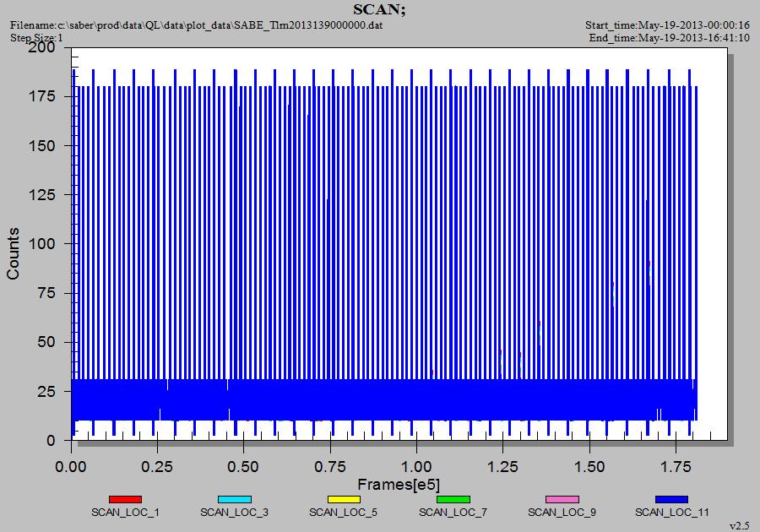Select the SCAN_LOC_3 legend label

[x=234, y=512]
